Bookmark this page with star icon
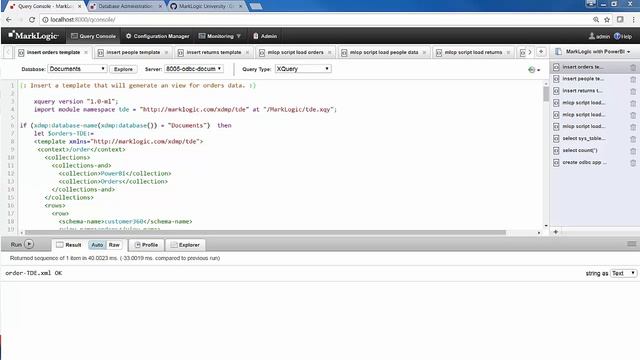Screen dimensions: 640x360 tap(607, 20)
